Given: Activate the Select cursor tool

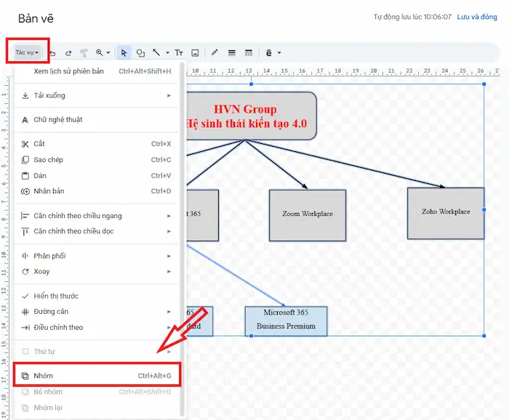Looking at the screenshot, I should 124,52.
